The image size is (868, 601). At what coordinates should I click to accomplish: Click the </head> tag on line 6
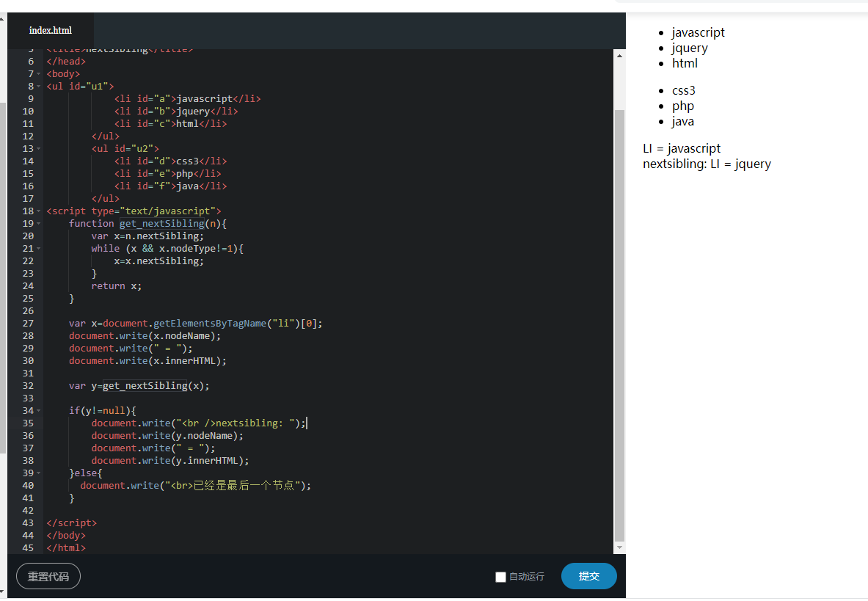pyautogui.click(x=66, y=62)
